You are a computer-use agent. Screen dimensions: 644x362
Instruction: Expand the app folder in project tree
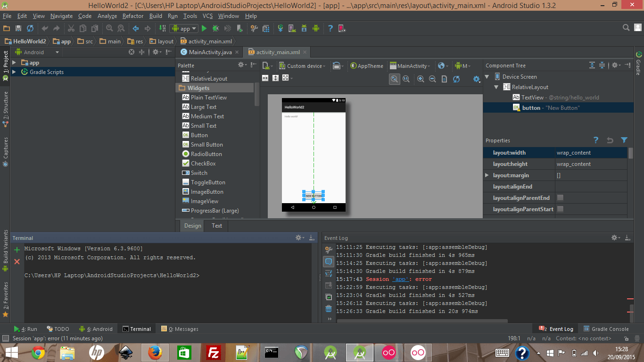[x=14, y=62]
